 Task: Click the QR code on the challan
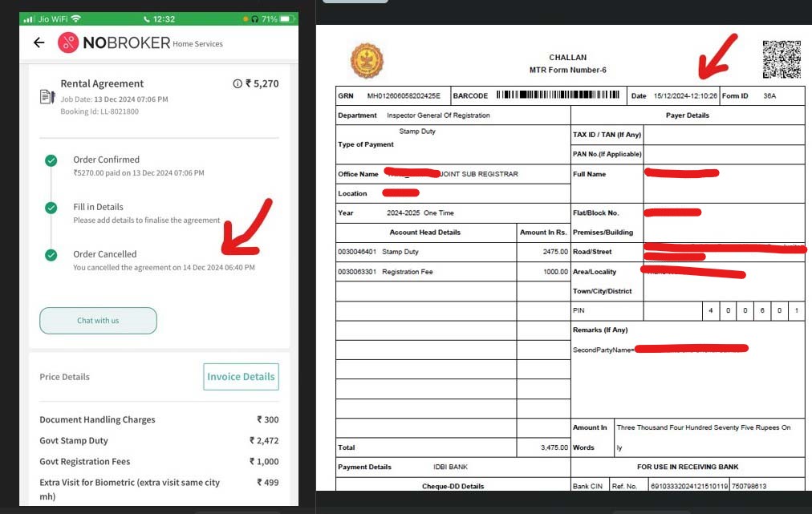[782, 59]
